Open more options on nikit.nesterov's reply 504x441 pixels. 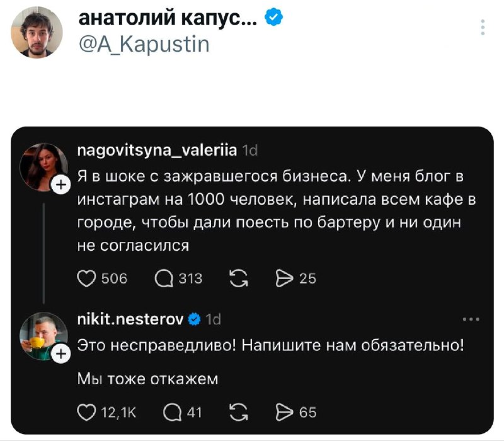point(470,319)
